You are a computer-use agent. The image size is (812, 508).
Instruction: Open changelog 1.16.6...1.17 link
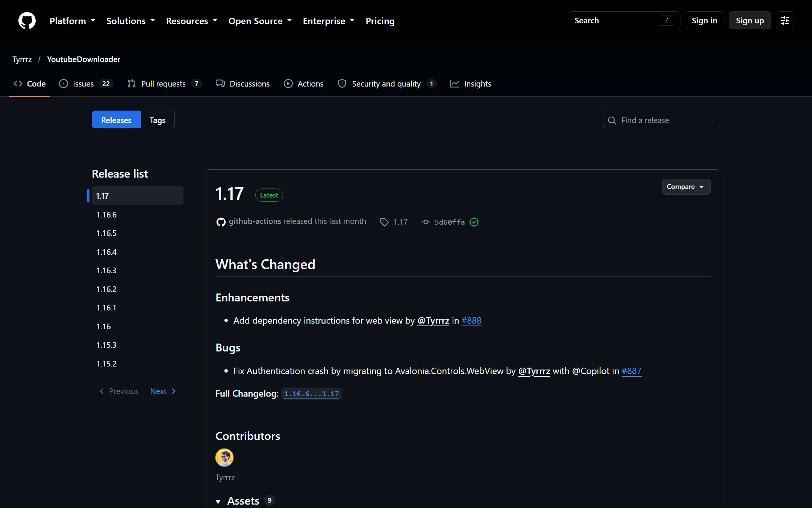coord(311,394)
